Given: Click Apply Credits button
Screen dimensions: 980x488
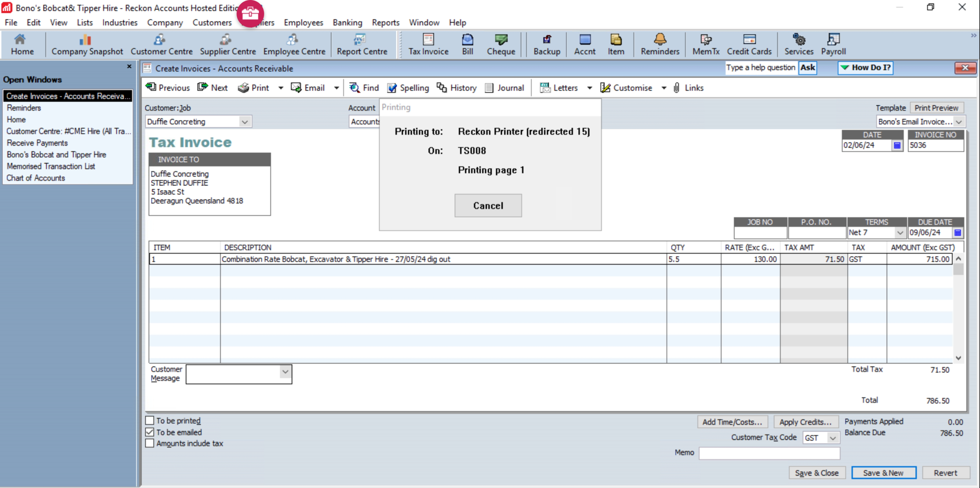Looking at the screenshot, I should click(806, 422).
